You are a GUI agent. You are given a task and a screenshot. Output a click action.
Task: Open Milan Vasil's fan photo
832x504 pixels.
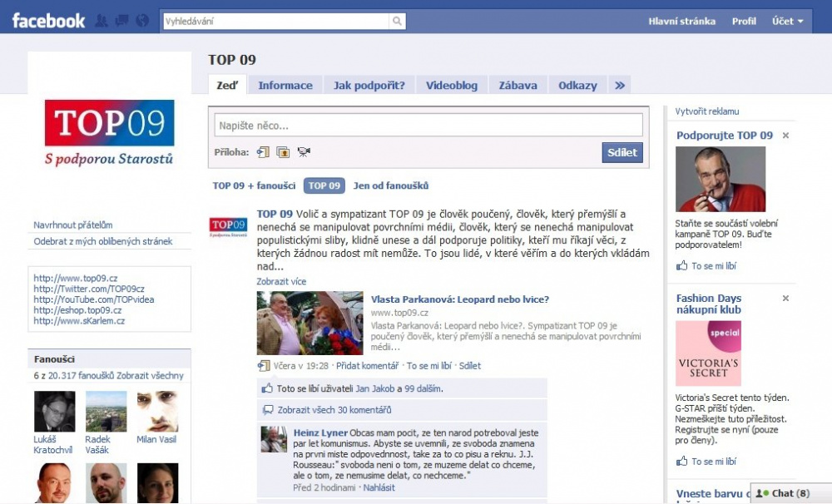pyautogui.click(x=157, y=412)
